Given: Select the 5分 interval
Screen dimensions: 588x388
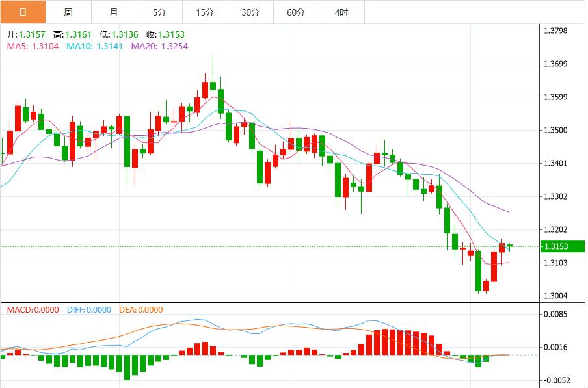Looking at the screenshot, I should (x=160, y=12).
